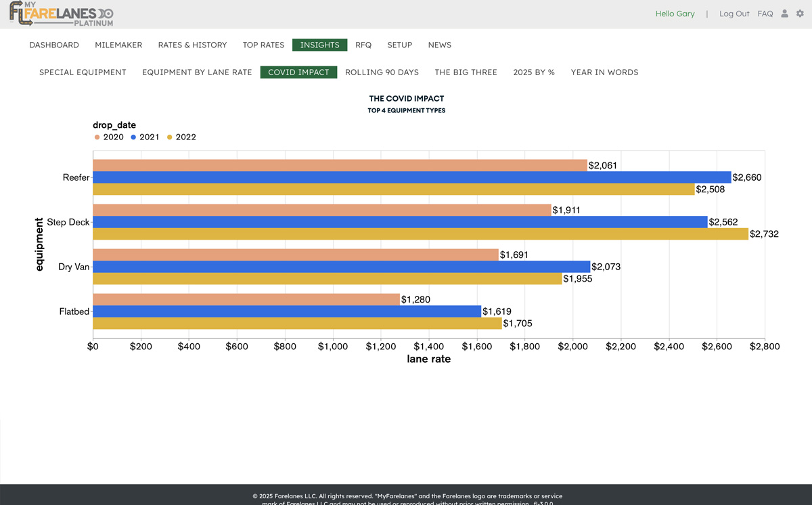View The Big Three tab
Viewport: 812px width, 505px height.
(466, 72)
